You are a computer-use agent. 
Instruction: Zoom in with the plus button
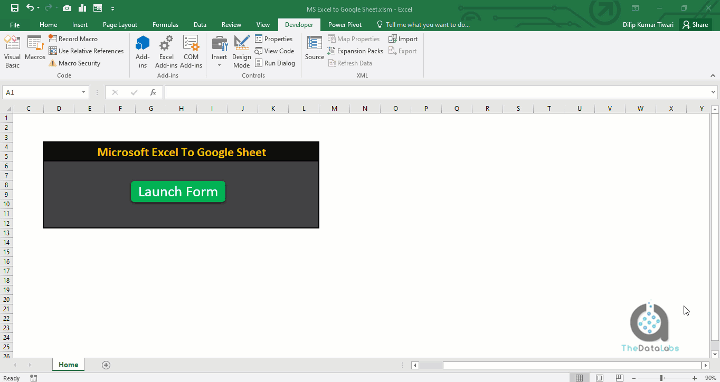pyautogui.click(x=695, y=378)
